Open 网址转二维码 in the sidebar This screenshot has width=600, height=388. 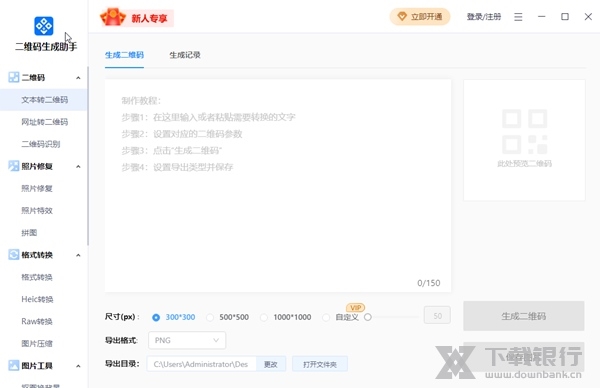click(x=44, y=122)
